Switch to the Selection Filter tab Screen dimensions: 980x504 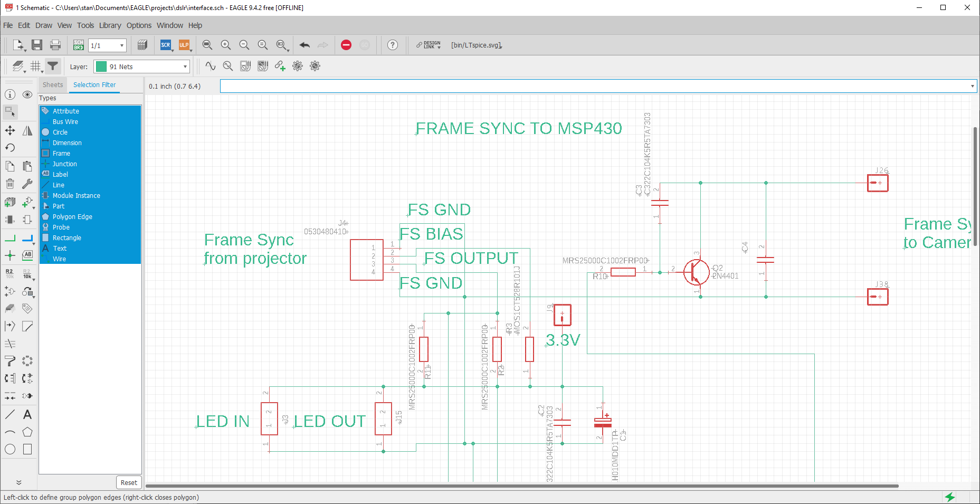click(x=94, y=84)
